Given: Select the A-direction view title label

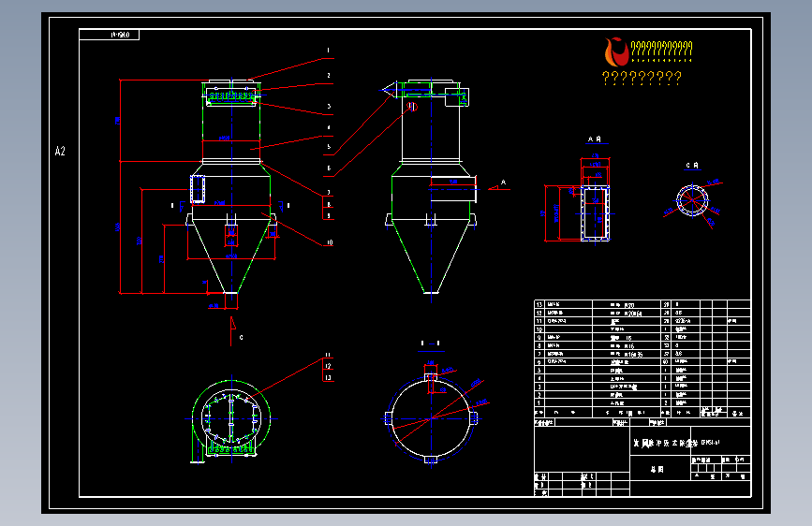Looking at the screenshot, I should (595, 139).
